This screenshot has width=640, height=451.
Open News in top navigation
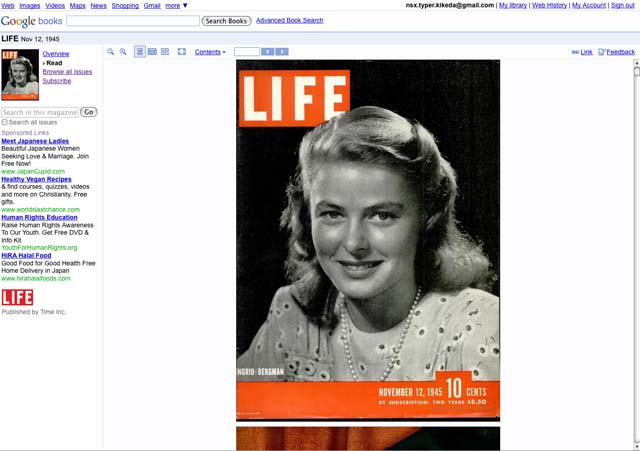pos(98,6)
